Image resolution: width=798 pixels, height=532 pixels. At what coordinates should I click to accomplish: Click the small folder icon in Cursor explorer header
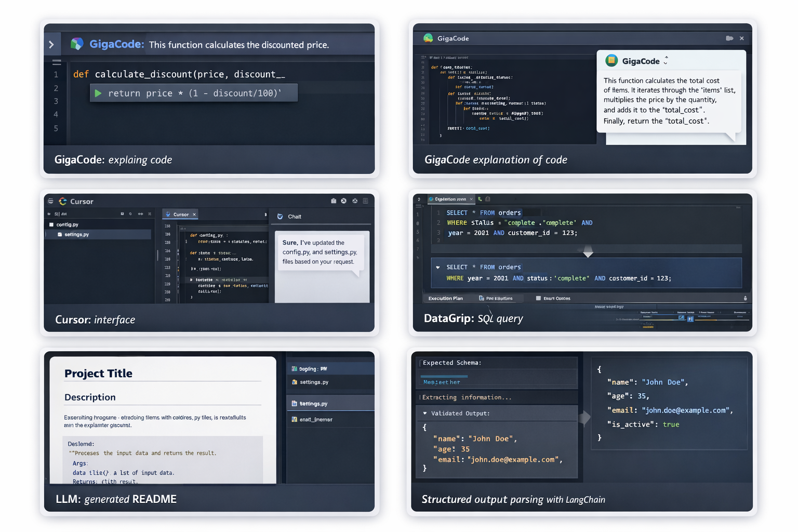[x=49, y=214]
